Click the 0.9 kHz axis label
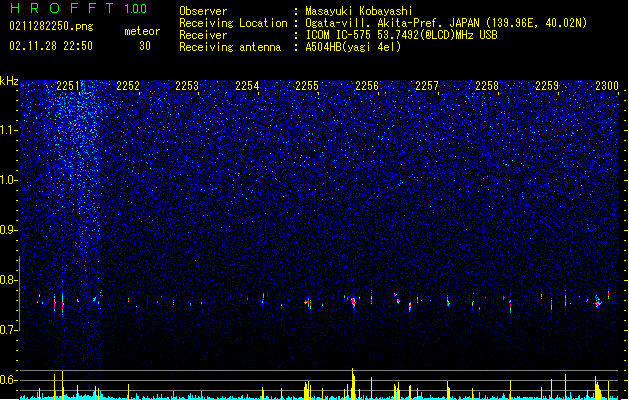Screen dimensions: 629x400 tap(9, 230)
